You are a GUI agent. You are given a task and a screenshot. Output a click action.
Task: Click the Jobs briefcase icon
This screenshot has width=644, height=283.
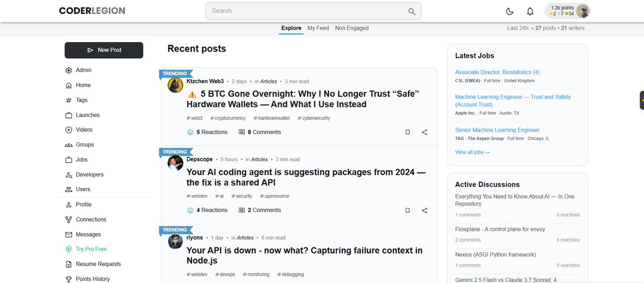tap(69, 160)
